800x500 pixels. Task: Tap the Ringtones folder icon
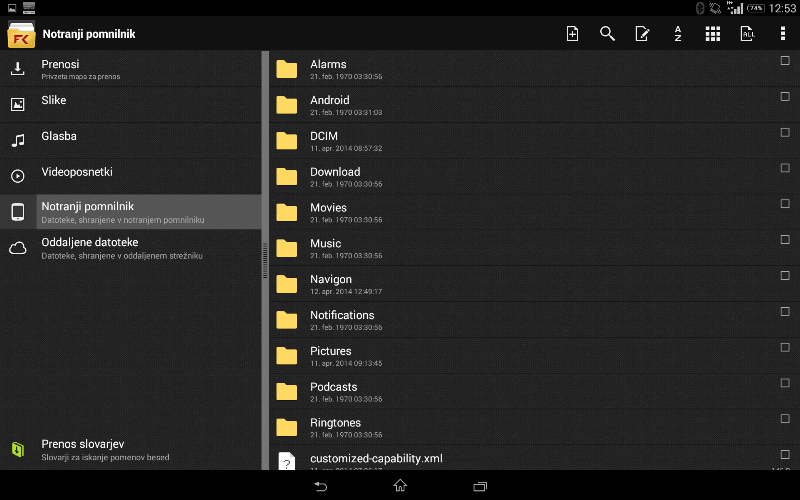pyautogui.click(x=287, y=427)
